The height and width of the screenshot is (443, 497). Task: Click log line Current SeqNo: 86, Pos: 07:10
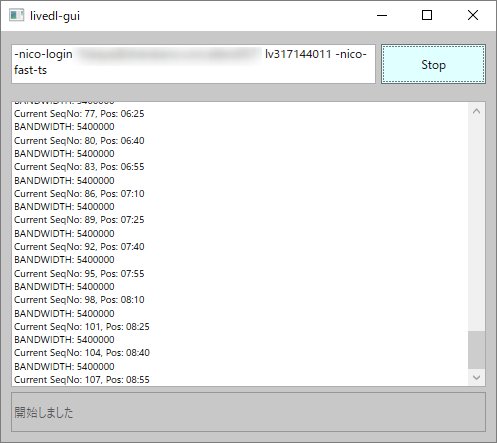79,194
